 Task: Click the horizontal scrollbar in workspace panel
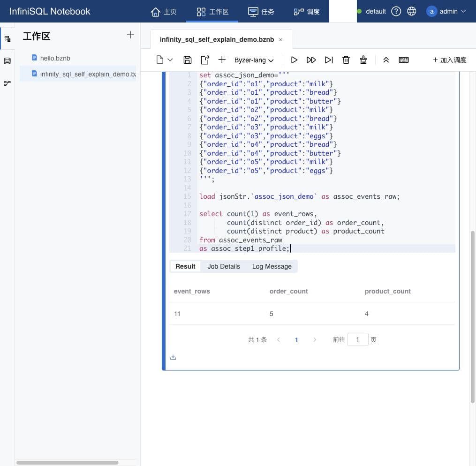[67, 463]
